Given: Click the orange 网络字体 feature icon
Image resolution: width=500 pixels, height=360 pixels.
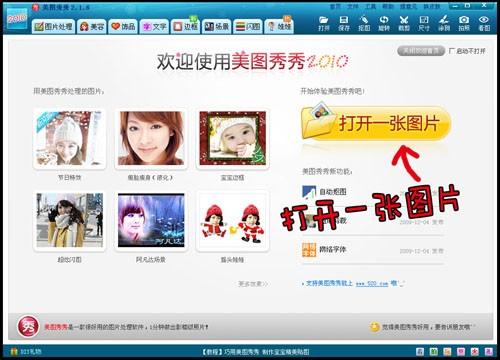Looking at the screenshot, I should pyautogui.click(x=309, y=250).
